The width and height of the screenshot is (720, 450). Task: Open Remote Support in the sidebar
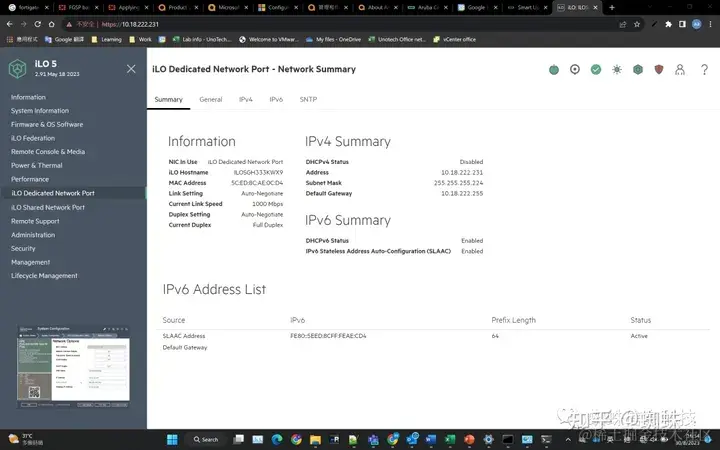[x=35, y=221]
